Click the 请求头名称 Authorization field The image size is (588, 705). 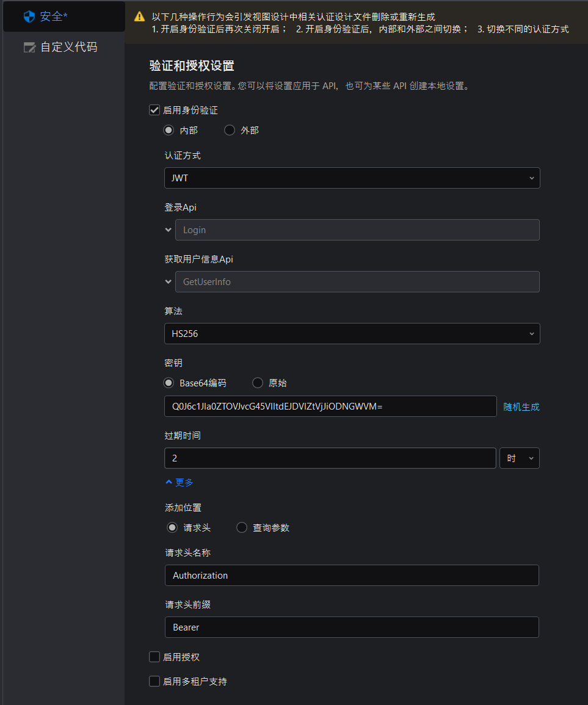point(352,576)
